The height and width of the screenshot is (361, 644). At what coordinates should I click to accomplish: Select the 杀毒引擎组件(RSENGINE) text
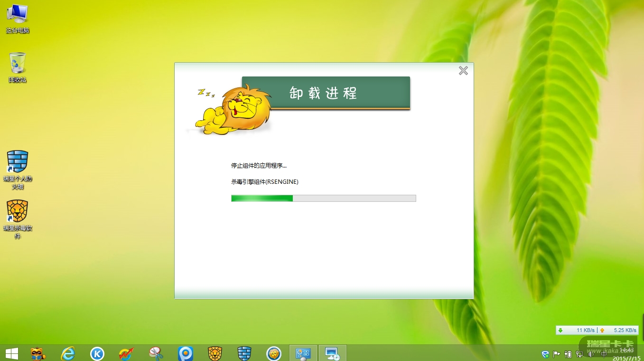(x=264, y=182)
